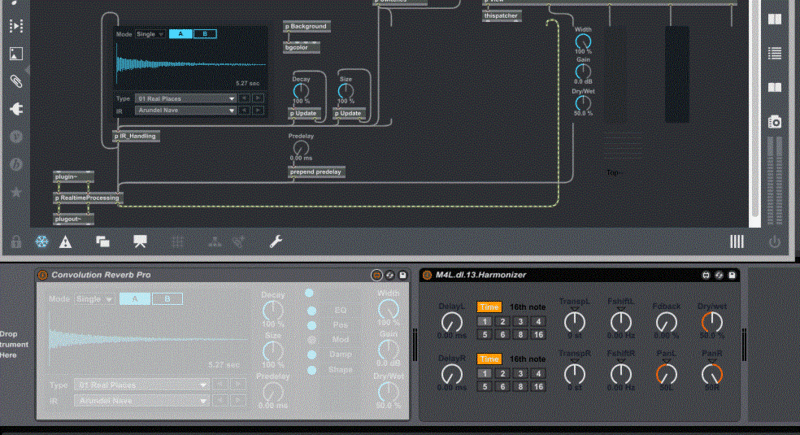Click the p IR_Handling patcher object
800x435 pixels.
[x=136, y=134]
